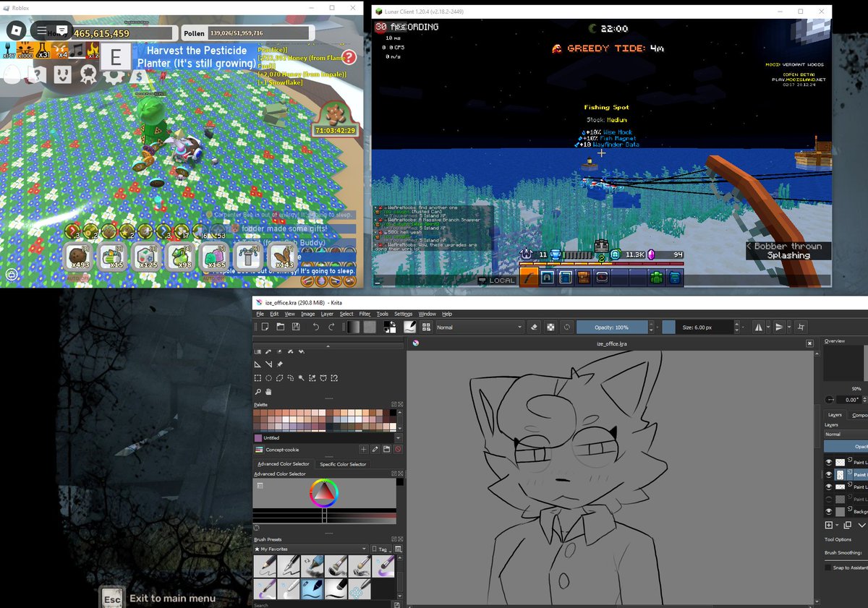This screenshot has width=868, height=608.
Task: Open the Krita File menu
Action: pyautogui.click(x=260, y=314)
